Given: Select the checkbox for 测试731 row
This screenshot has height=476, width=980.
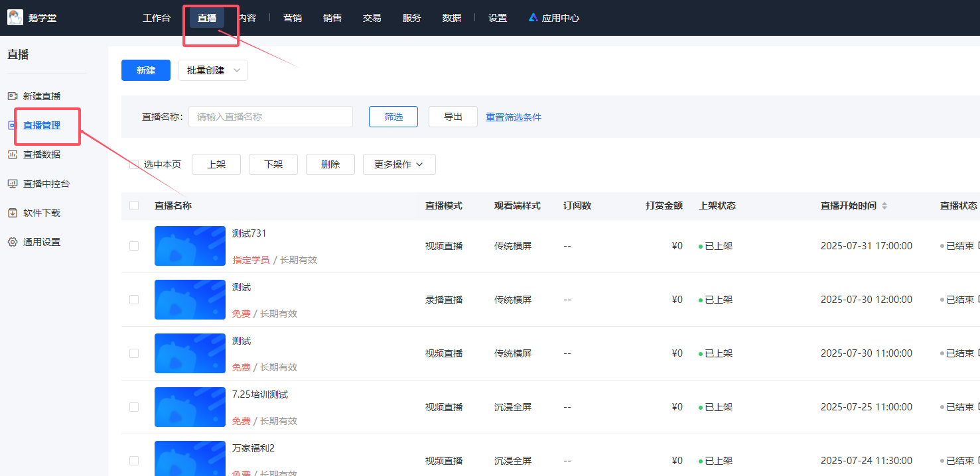Looking at the screenshot, I should (x=134, y=246).
